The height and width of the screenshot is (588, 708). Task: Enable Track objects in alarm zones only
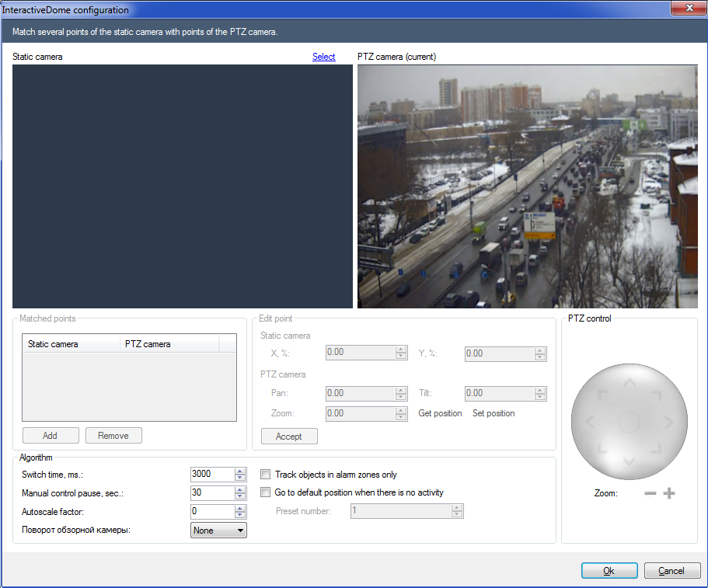pos(266,475)
